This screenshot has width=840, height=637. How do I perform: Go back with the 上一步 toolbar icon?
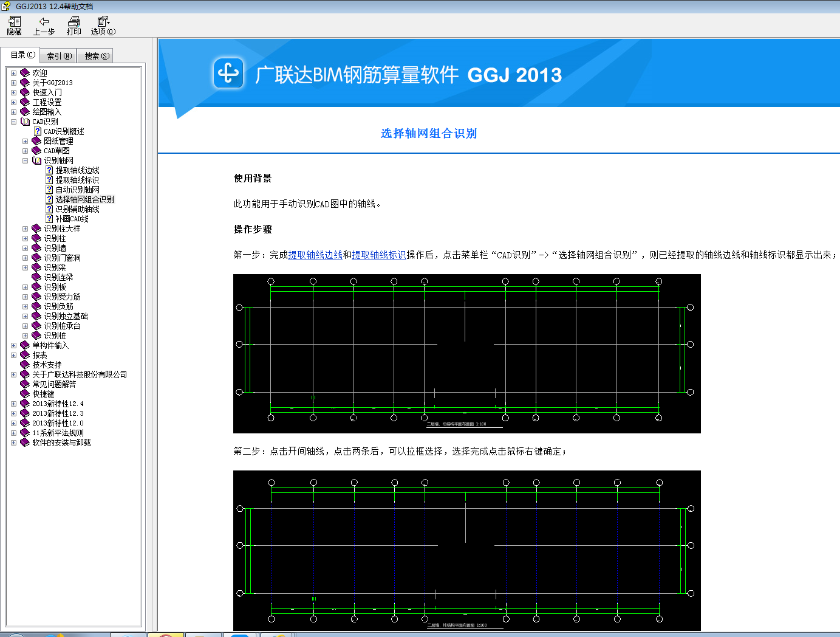(44, 26)
